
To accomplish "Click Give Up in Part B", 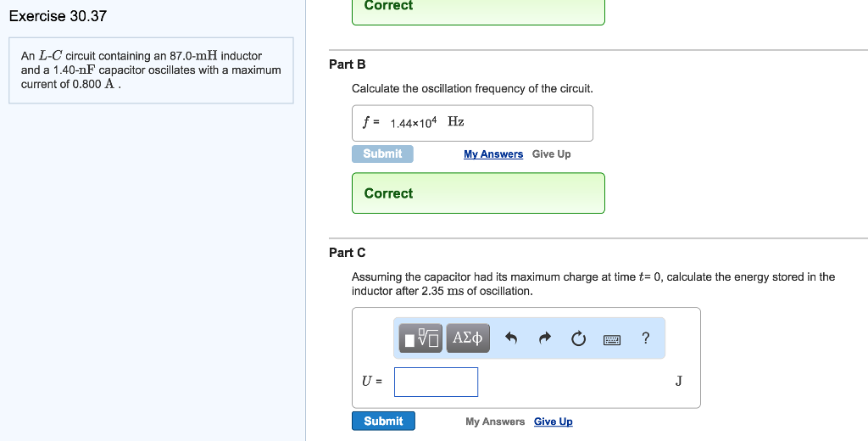I will pyautogui.click(x=551, y=154).
